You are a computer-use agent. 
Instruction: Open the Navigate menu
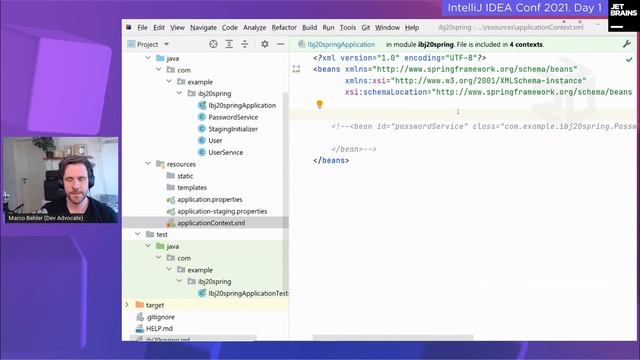pyautogui.click(x=203, y=27)
